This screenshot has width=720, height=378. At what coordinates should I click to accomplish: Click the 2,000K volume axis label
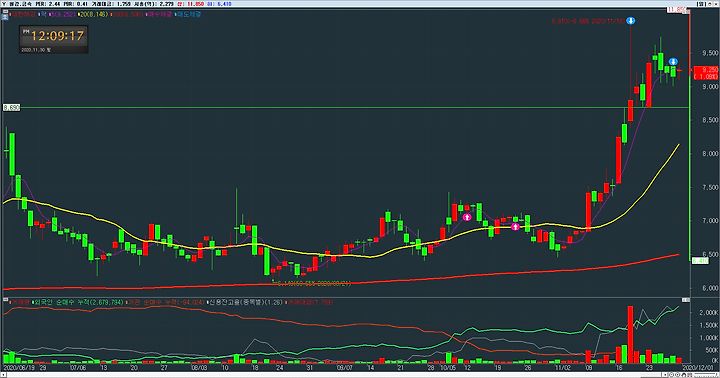coord(709,312)
